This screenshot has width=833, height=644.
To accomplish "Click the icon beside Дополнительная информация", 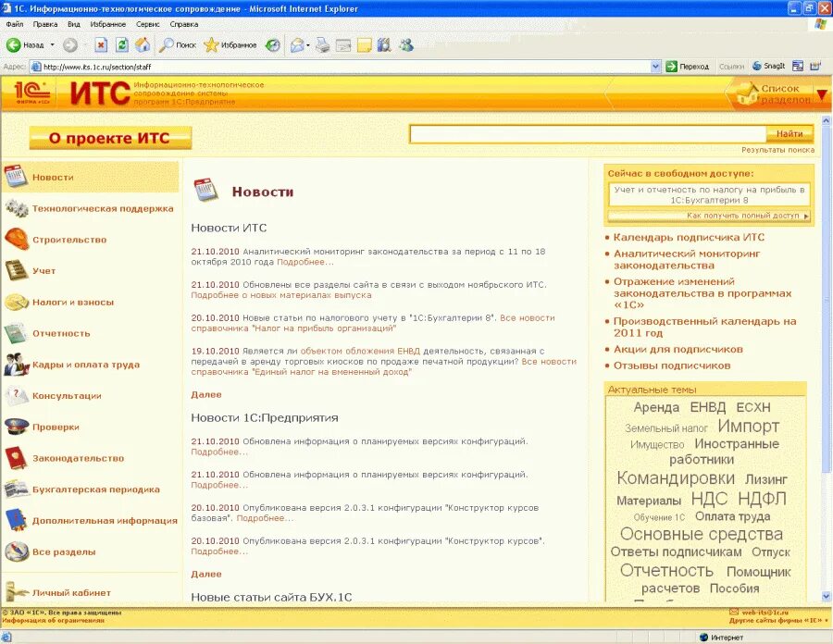I will pyautogui.click(x=16, y=520).
